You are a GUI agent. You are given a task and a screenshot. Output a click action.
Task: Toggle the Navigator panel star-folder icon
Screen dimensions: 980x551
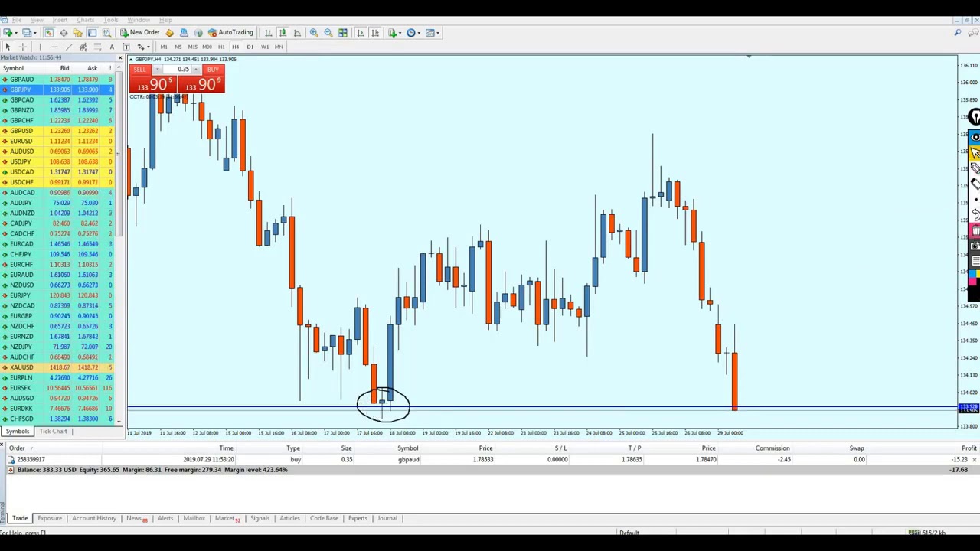pyautogui.click(x=77, y=33)
